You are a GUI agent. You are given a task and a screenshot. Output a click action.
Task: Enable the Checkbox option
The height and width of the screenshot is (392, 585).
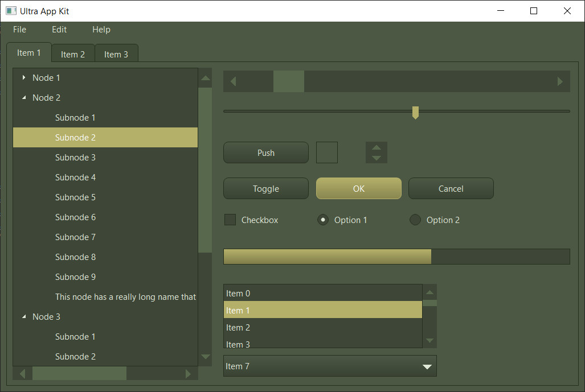coord(230,219)
